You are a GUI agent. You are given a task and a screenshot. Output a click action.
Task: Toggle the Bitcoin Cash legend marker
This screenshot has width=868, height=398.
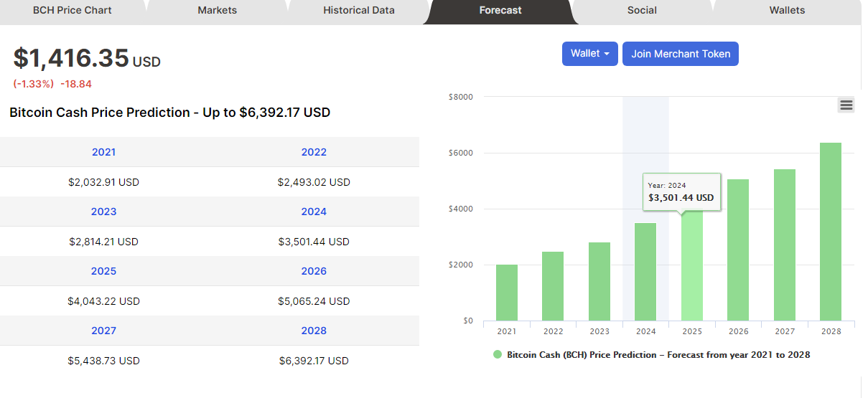(498, 354)
